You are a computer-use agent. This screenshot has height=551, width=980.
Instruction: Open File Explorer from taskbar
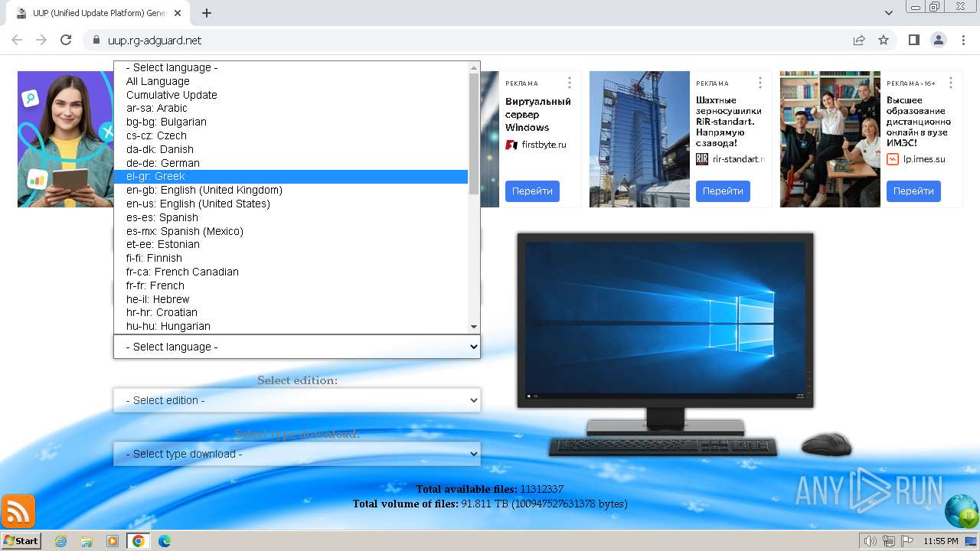87,541
